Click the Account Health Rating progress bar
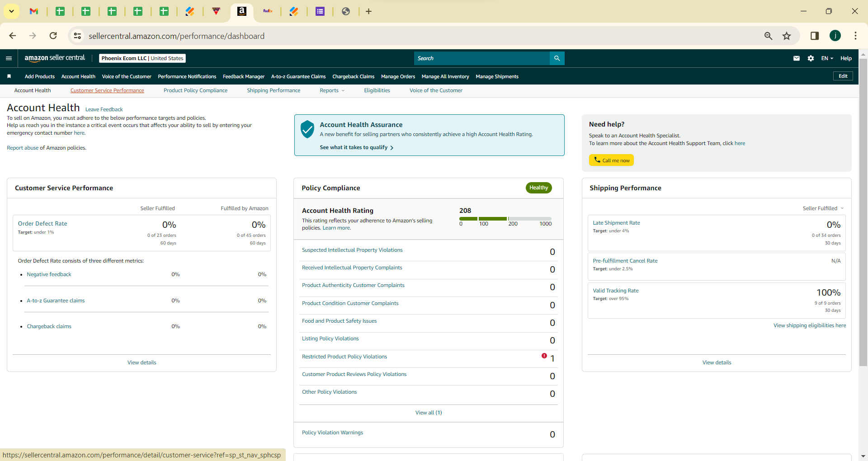Screen dimensions: 868x461 [x=505, y=219]
